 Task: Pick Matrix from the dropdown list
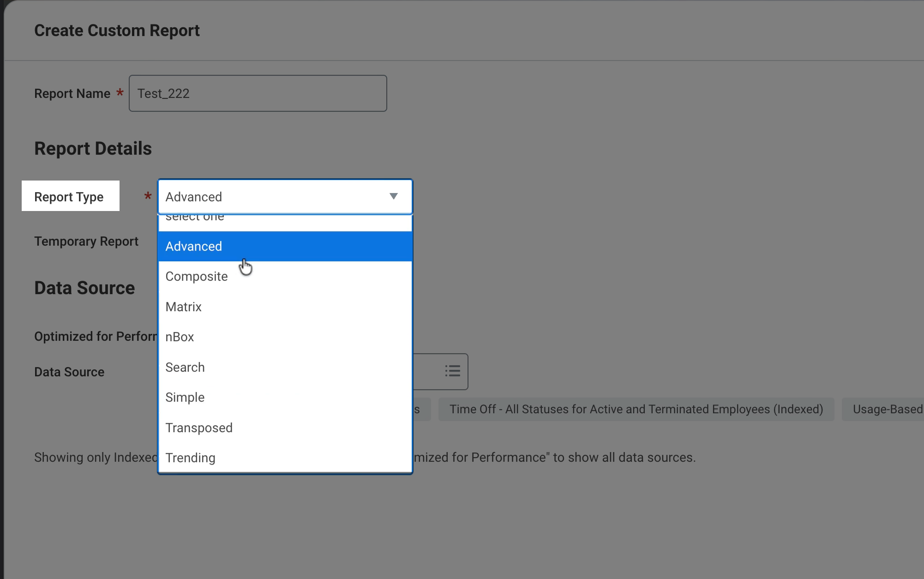285,307
